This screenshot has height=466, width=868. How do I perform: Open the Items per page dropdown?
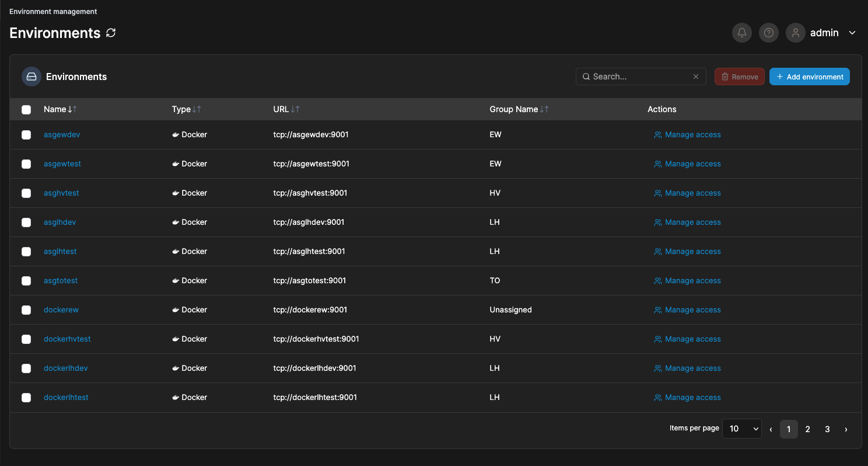pyautogui.click(x=742, y=429)
